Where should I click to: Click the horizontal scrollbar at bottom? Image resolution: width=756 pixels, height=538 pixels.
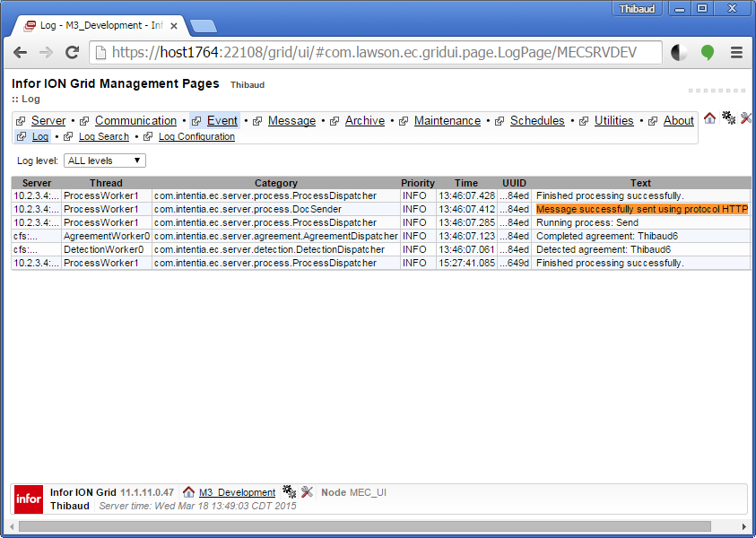377,526
